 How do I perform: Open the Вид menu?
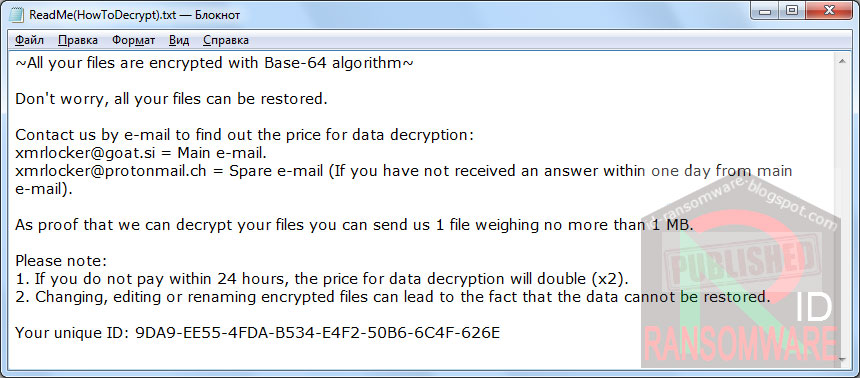[179, 40]
